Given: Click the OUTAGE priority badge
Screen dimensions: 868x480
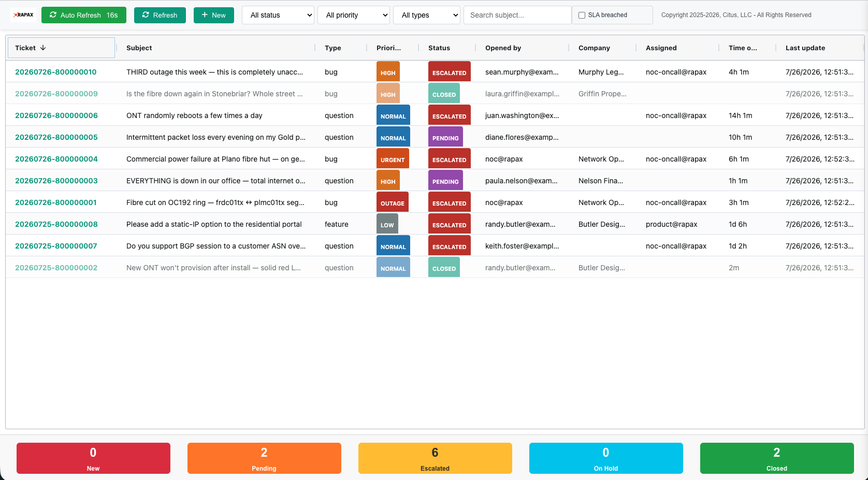Looking at the screenshot, I should (393, 202).
